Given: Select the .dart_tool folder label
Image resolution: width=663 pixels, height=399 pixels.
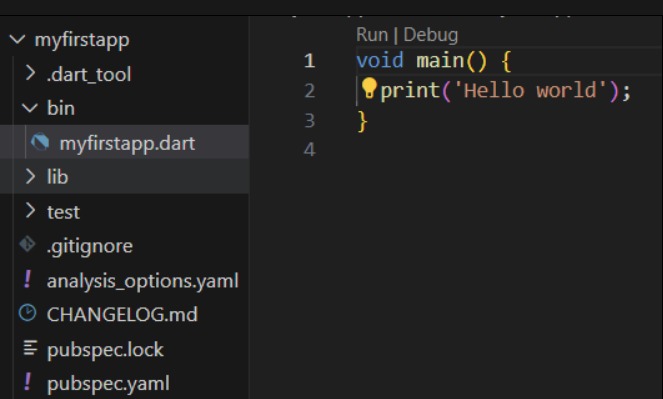Looking at the screenshot, I should [89, 74].
